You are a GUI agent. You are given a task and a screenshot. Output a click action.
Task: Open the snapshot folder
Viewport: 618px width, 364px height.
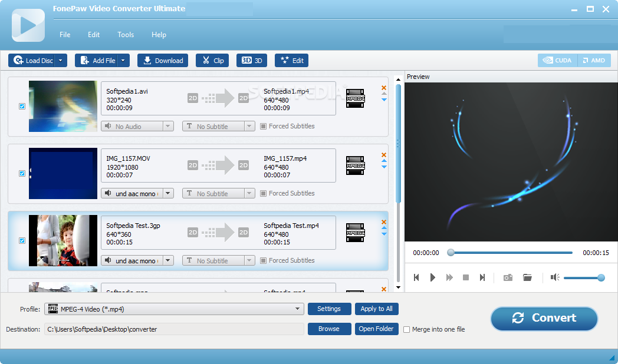pos(527,277)
